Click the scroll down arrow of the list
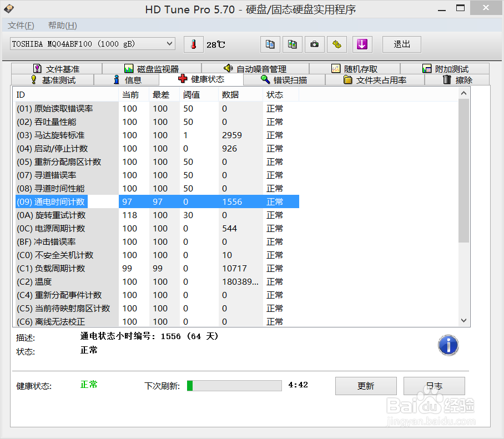Image resolution: width=504 pixels, height=439 pixels. click(x=463, y=320)
